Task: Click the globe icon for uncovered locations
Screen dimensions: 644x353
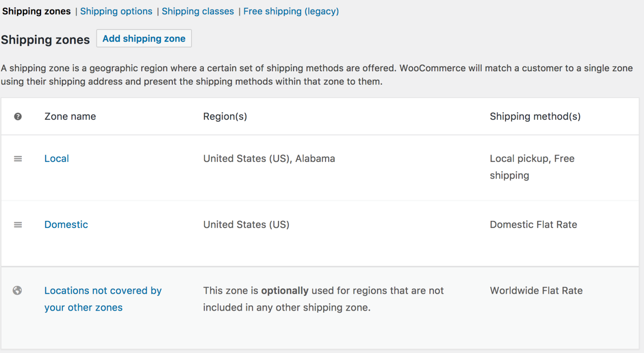Action: tap(17, 291)
